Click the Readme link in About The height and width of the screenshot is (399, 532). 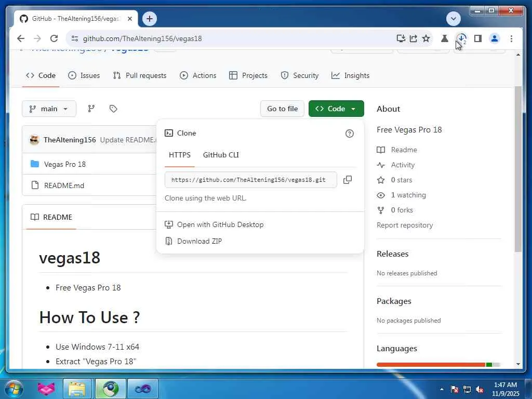tap(404, 150)
